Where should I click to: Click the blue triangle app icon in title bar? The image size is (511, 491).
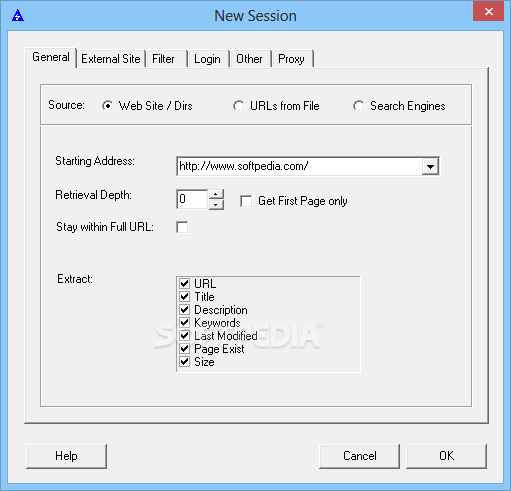click(18, 16)
